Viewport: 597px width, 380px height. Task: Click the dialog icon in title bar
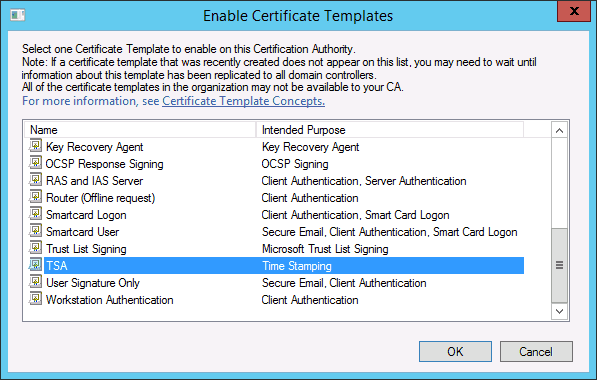18,15
